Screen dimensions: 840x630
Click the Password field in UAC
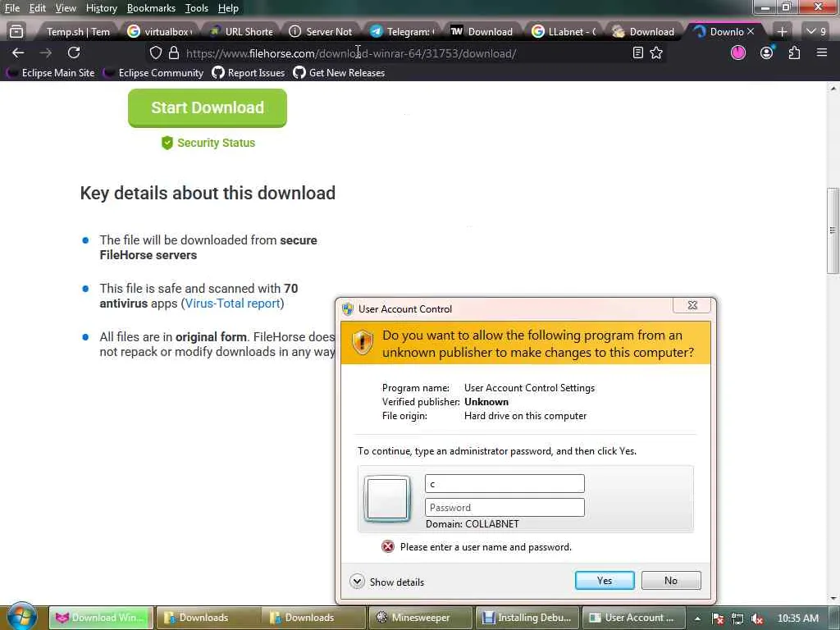tap(504, 507)
